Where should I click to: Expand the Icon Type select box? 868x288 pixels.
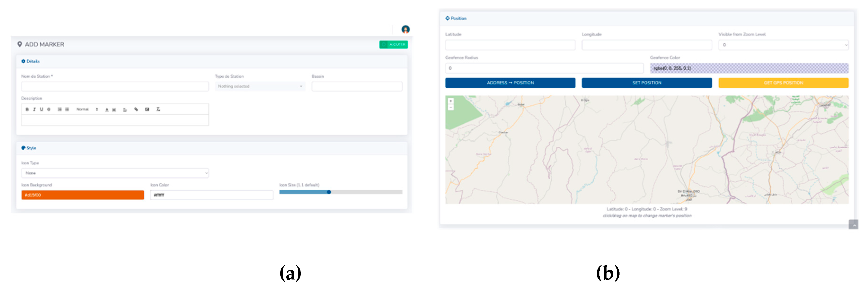click(x=115, y=173)
